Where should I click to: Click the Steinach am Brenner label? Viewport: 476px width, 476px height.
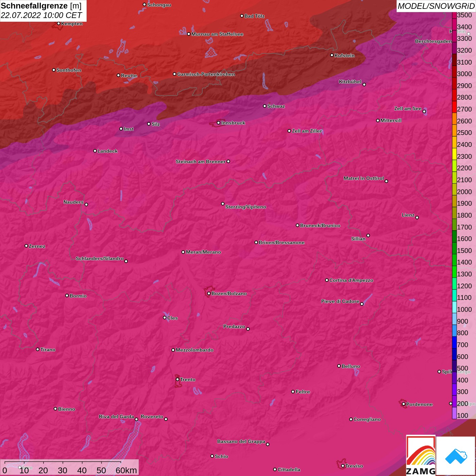201,161
